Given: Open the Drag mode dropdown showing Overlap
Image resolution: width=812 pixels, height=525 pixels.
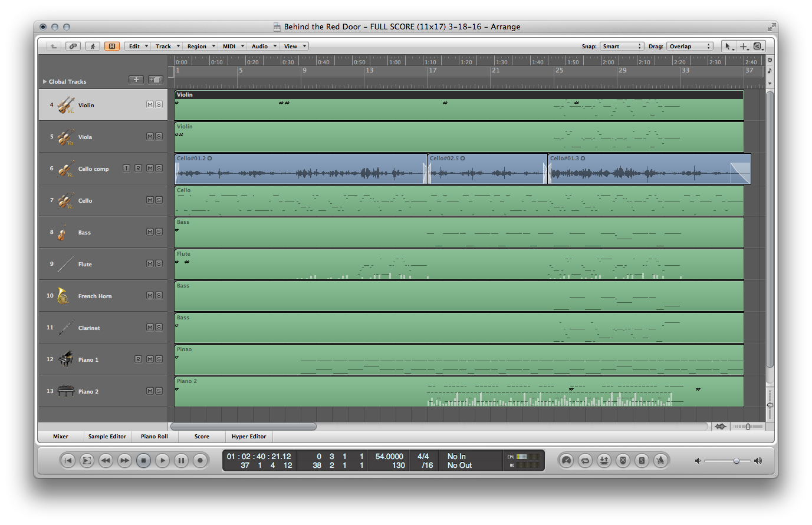Looking at the screenshot, I should click(x=690, y=46).
